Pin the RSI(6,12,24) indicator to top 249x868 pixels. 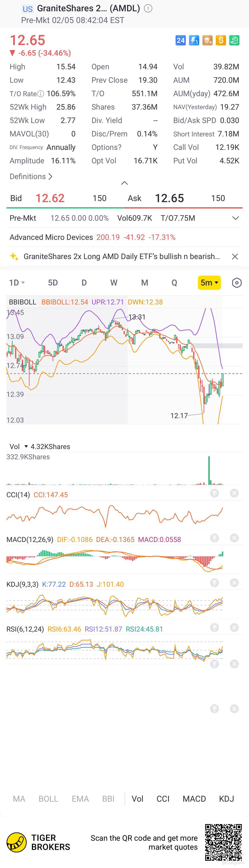[215, 628]
